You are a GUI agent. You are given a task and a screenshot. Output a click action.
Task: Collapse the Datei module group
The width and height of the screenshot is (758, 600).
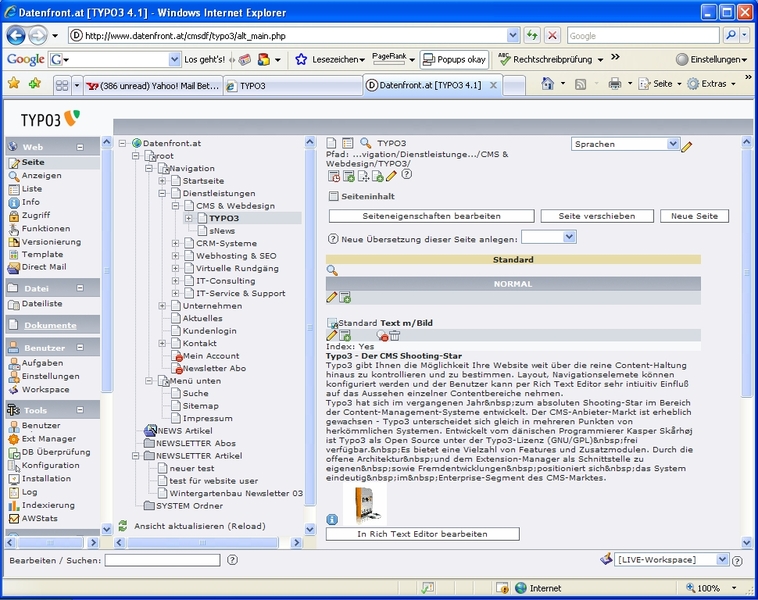80,288
